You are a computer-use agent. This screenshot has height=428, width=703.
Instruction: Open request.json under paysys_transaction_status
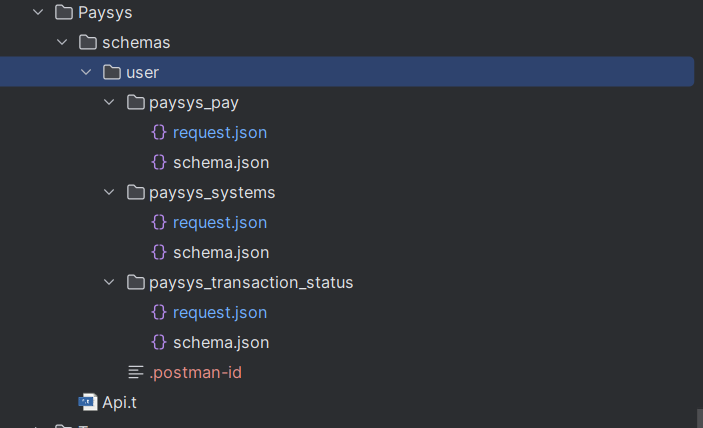(x=219, y=312)
